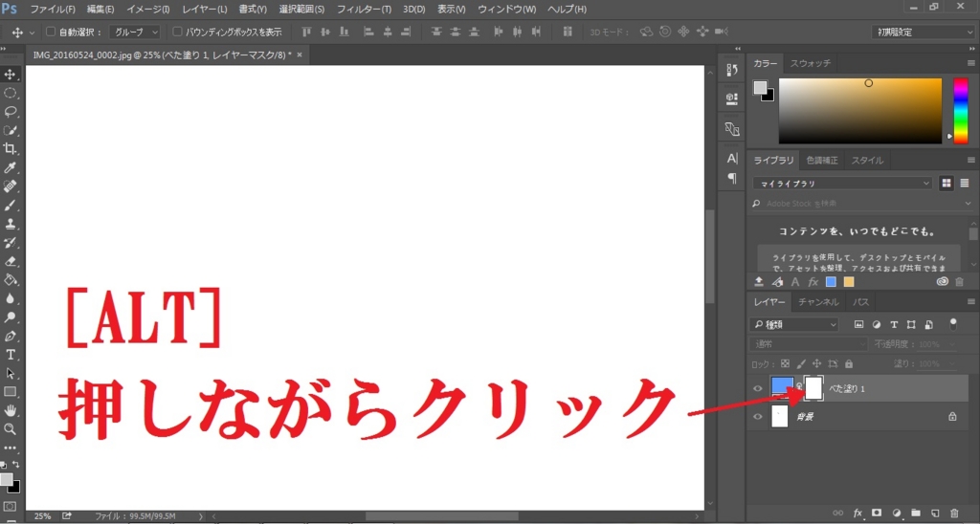Select the Paint Bucket tool
The width and height of the screenshot is (980, 524).
click(10, 280)
